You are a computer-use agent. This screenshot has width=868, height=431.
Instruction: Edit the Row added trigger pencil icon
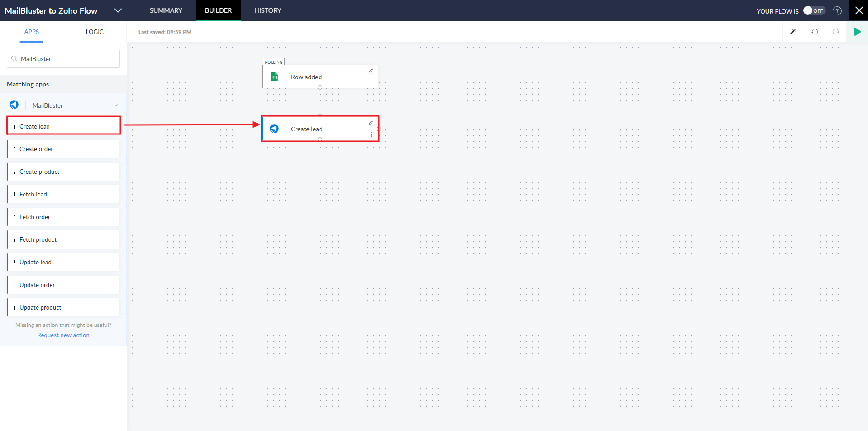(x=371, y=71)
